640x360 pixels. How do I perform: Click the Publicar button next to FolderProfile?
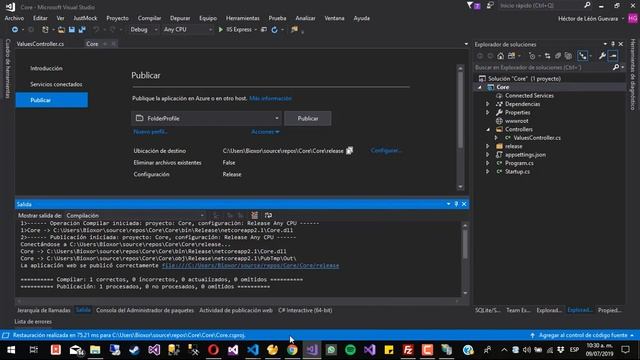(308, 118)
